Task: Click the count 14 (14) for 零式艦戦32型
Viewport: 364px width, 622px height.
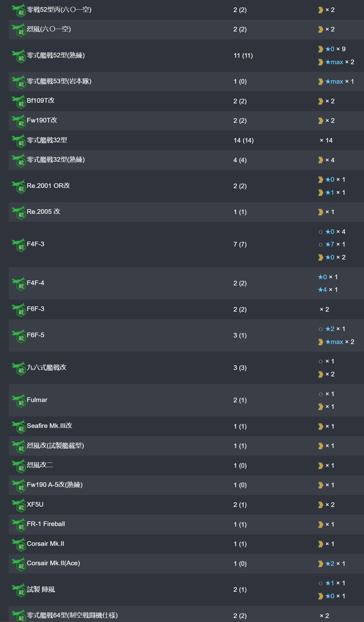Action: pyautogui.click(x=244, y=140)
